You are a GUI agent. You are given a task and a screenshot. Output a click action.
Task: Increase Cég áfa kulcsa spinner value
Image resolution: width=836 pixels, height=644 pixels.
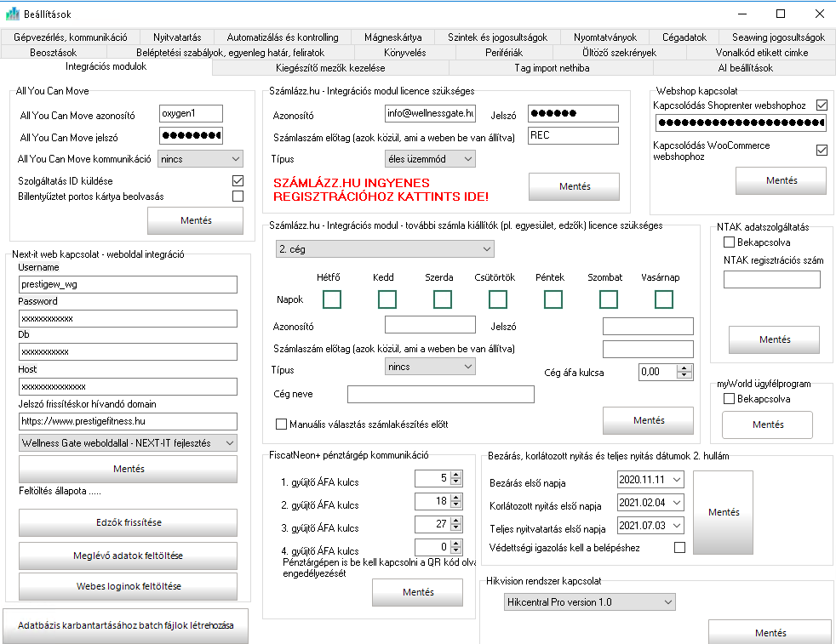coord(684,368)
